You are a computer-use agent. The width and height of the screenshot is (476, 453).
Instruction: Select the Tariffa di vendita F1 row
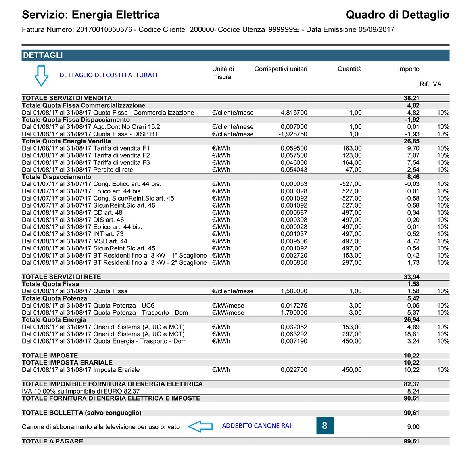(x=236, y=148)
